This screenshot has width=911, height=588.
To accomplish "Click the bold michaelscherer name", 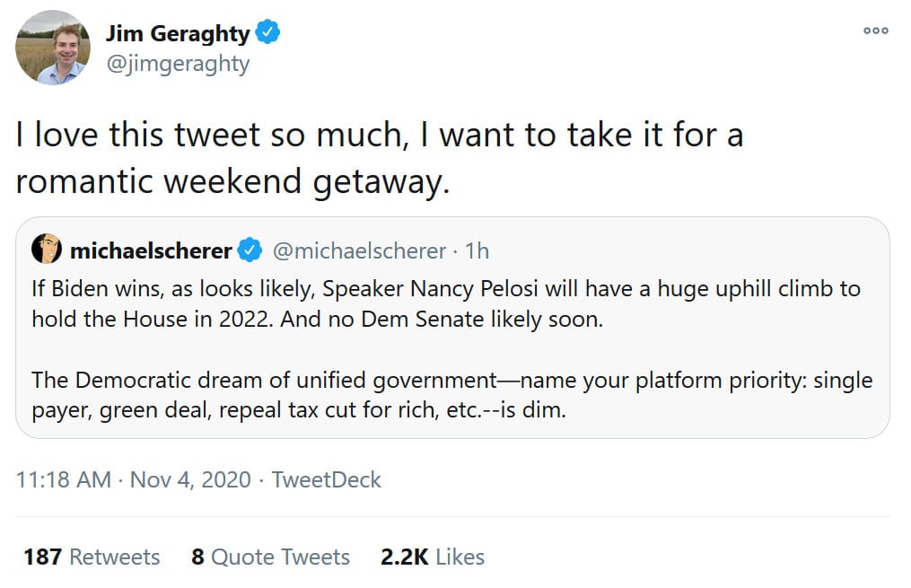I will pyautogui.click(x=151, y=250).
